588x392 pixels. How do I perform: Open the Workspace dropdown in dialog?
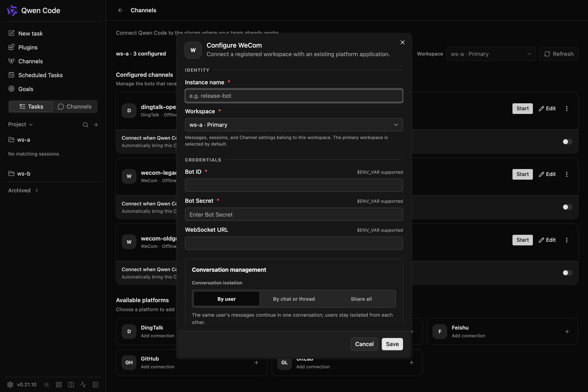pyautogui.click(x=294, y=125)
